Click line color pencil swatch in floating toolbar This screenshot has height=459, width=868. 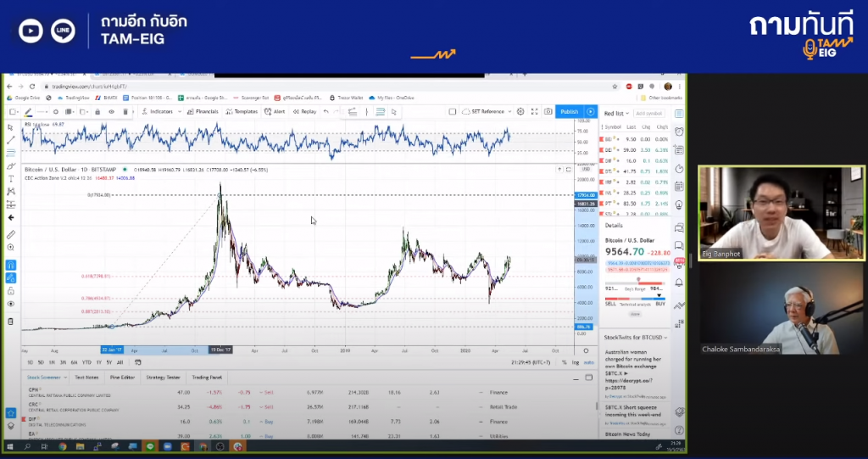[x=28, y=111]
